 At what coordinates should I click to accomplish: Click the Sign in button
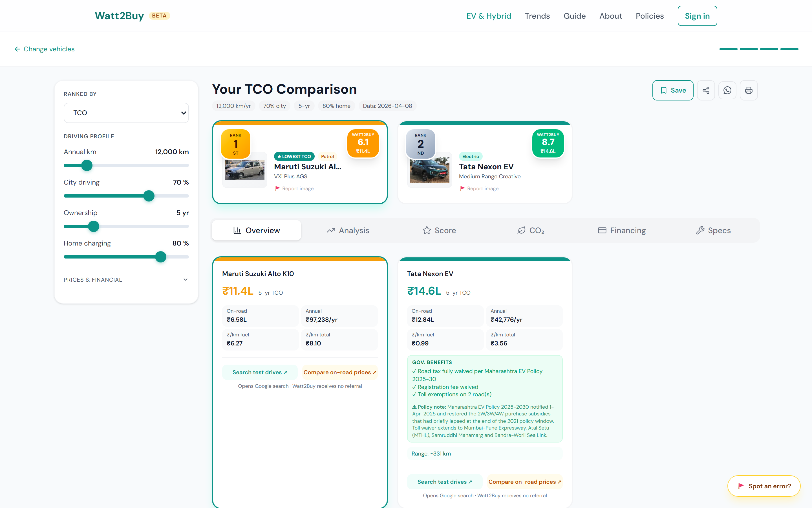pos(697,16)
